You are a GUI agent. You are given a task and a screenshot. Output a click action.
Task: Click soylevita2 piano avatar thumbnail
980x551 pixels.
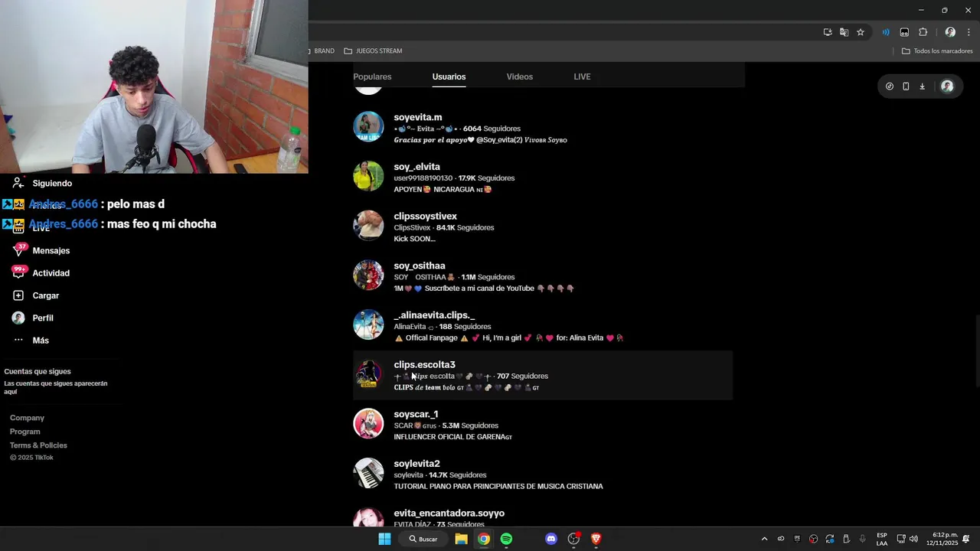point(368,473)
